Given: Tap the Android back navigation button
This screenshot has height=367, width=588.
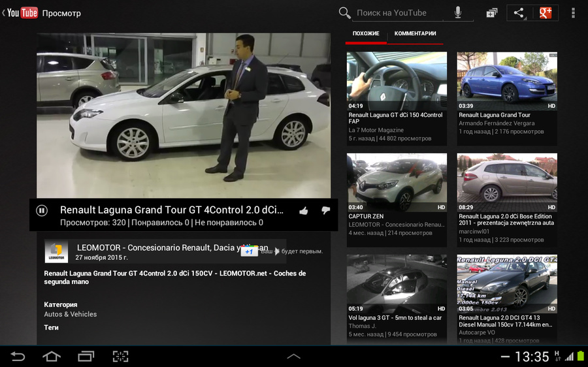Looking at the screenshot, I should coord(17,356).
